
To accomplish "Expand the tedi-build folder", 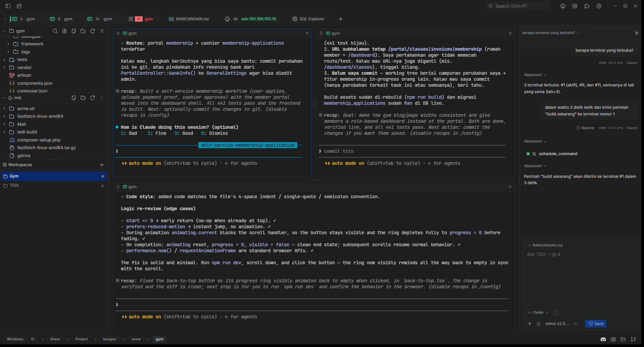I will (4, 132).
